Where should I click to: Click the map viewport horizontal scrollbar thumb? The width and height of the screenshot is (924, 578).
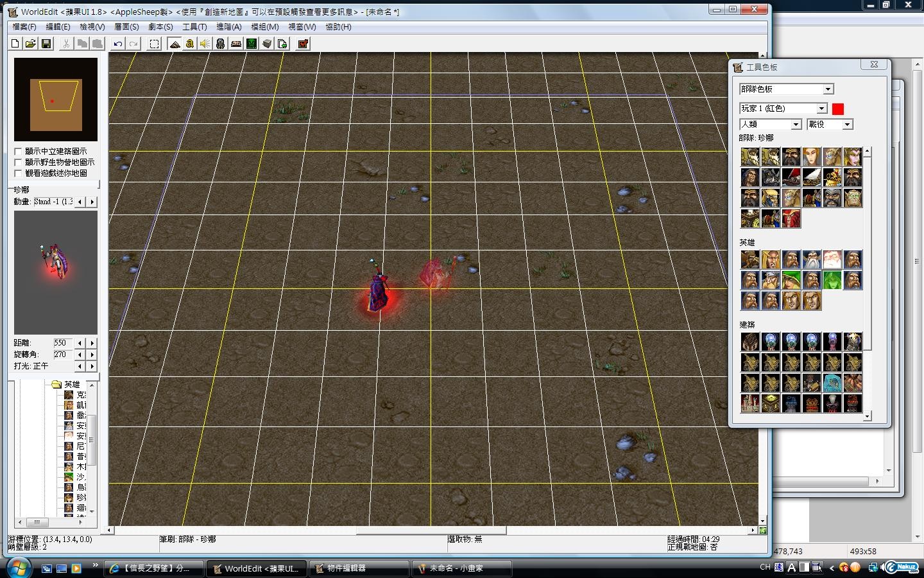tap(431, 530)
